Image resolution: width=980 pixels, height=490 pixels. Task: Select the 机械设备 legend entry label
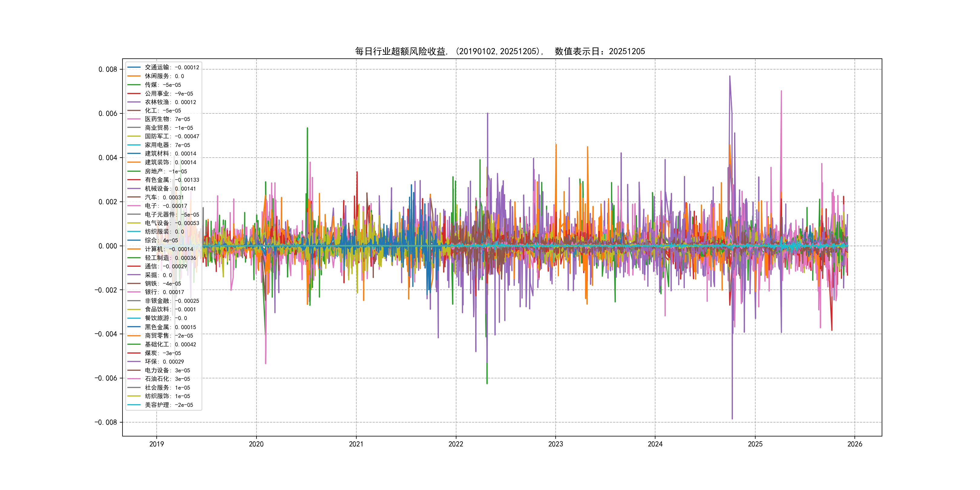click(x=170, y=189)
